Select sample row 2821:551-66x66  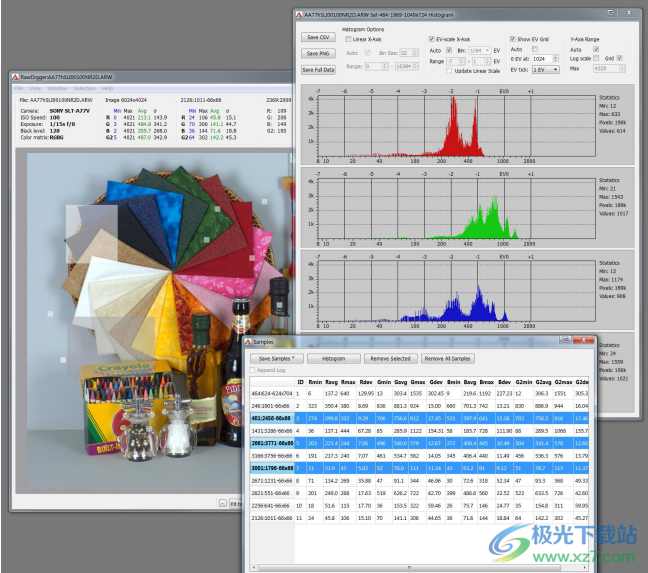[419, 493]
